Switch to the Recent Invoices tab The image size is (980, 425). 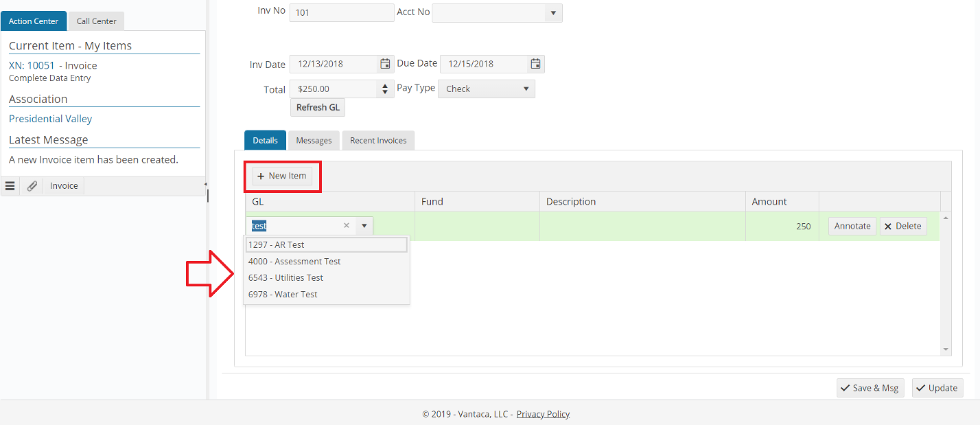378,140
